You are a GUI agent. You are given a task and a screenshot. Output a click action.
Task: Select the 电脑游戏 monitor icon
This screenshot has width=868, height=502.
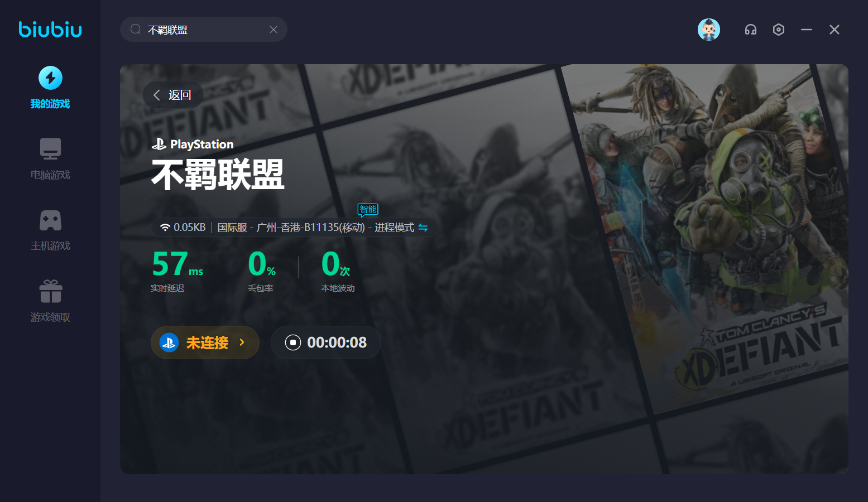(50, 149)
